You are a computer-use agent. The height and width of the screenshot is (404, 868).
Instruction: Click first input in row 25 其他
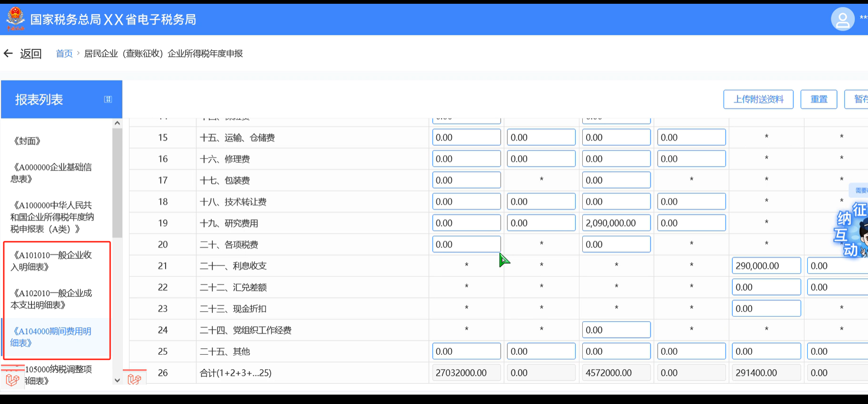(466, 351)
